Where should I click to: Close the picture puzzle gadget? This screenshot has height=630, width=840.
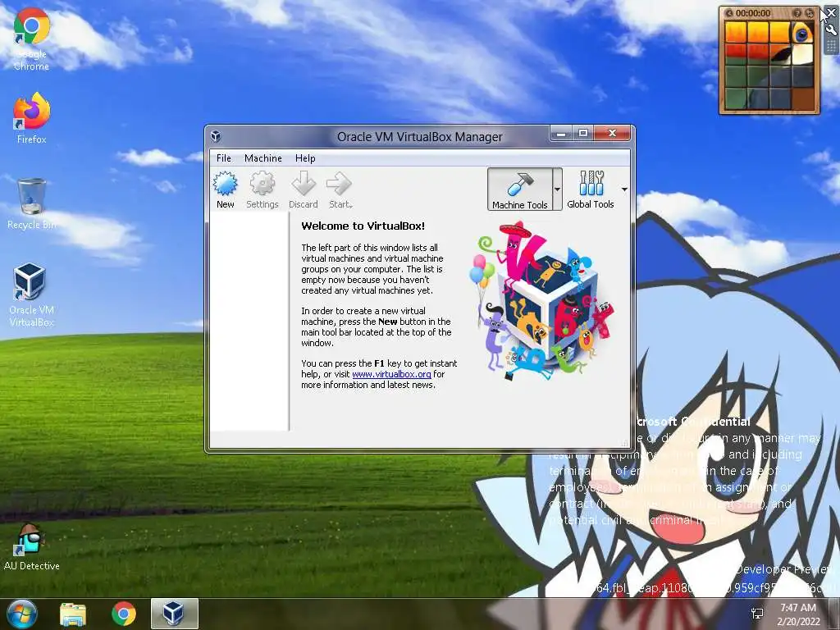click(x=831, y=13)
